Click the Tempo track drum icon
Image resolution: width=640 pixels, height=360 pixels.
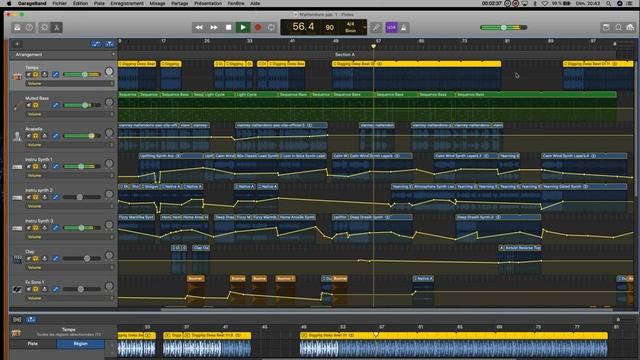[x=17, y=76]
